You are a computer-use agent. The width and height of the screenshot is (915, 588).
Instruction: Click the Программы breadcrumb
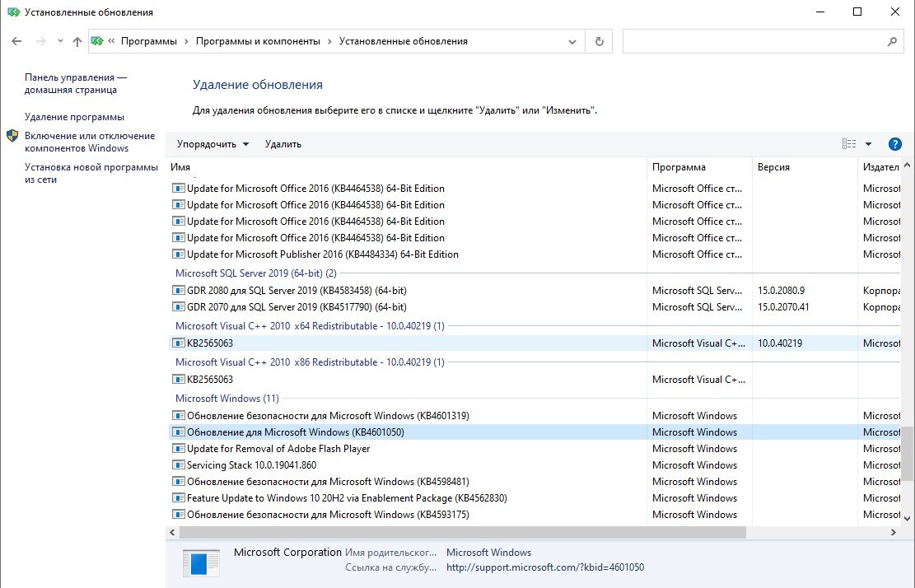pyautogui.click(x=149, y=41)
